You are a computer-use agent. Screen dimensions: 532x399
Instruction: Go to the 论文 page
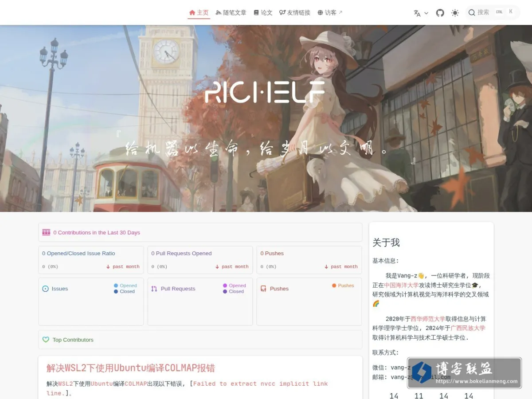(x=263, y=13)
